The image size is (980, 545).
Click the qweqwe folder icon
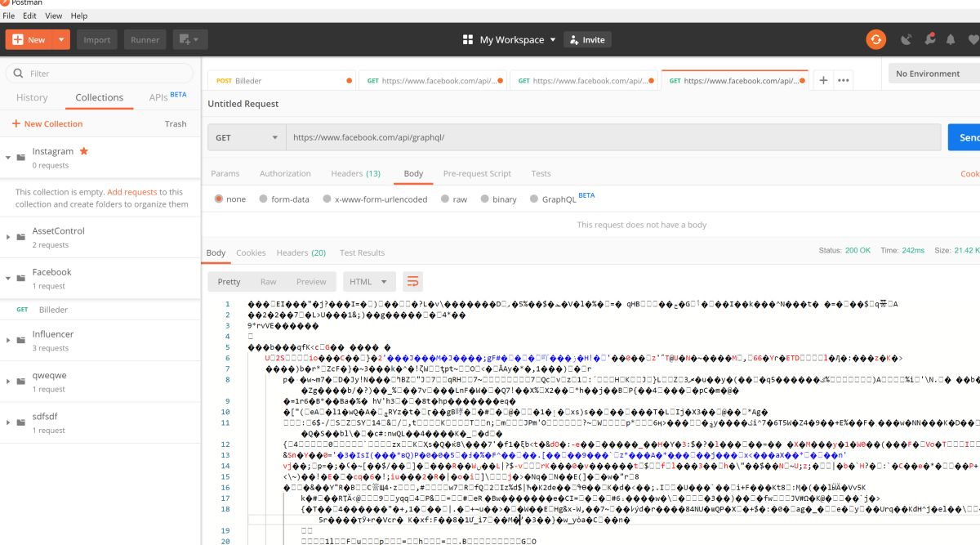tap(20, 382)
